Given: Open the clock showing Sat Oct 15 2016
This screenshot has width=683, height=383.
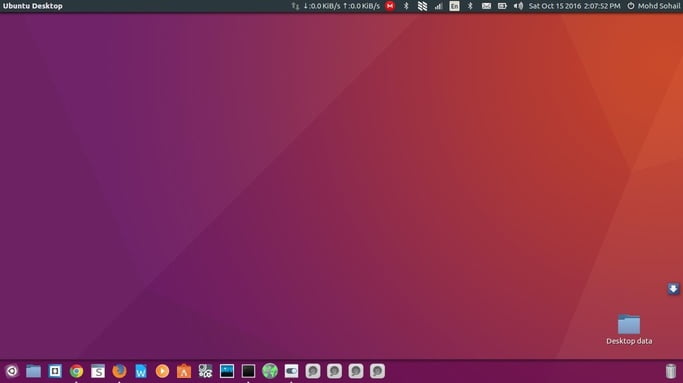Looking at the screenshot, I should [x=575, y=6].
